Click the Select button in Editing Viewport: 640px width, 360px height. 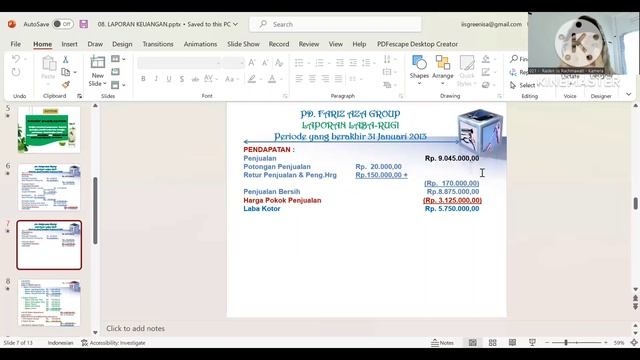523,85
